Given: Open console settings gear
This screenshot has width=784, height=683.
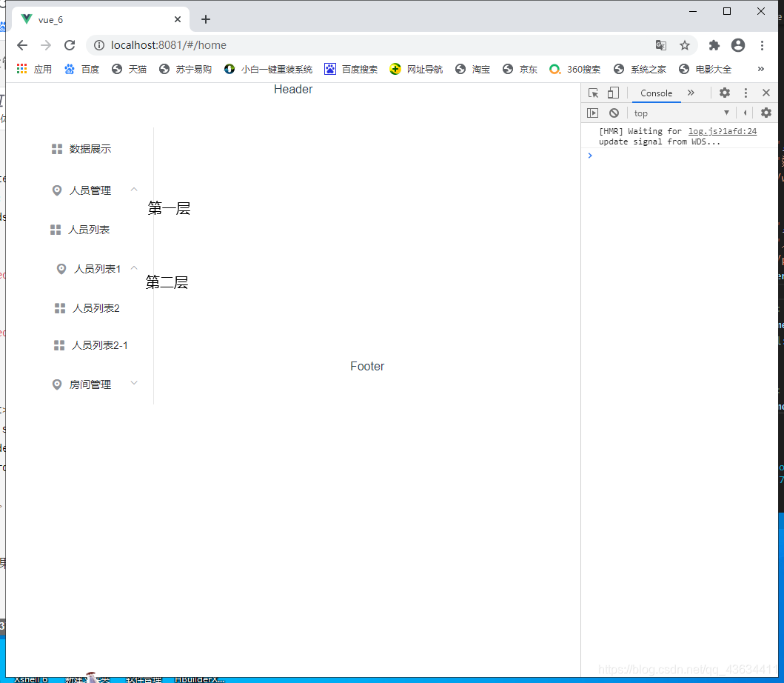Looking at the screenshot, I should pyautogui.click(x=766, y=113).
